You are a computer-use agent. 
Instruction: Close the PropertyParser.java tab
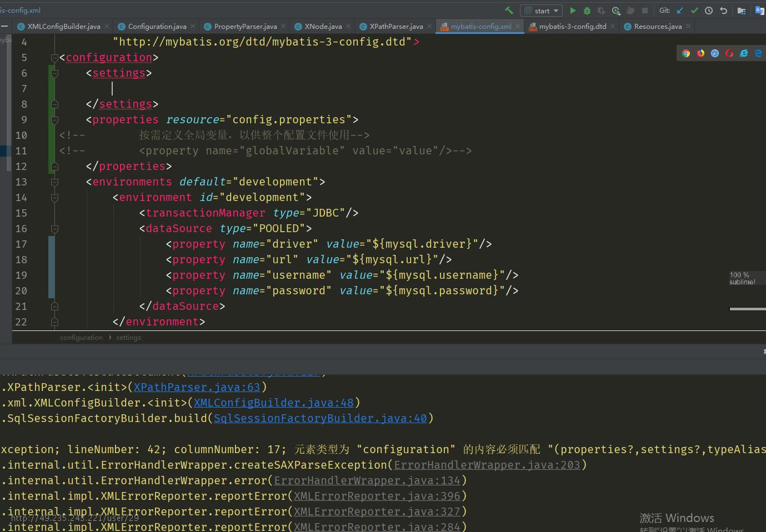coord(283,26)
